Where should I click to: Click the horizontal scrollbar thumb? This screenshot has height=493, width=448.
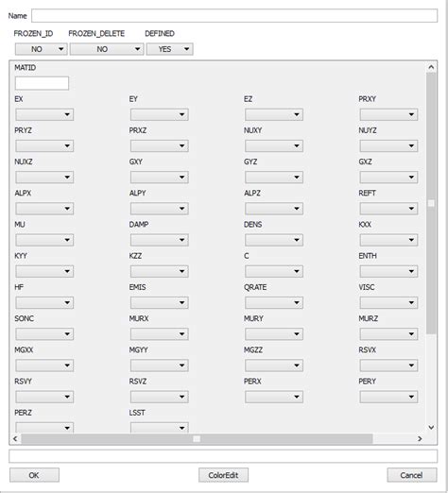click(x=197, y=438)
